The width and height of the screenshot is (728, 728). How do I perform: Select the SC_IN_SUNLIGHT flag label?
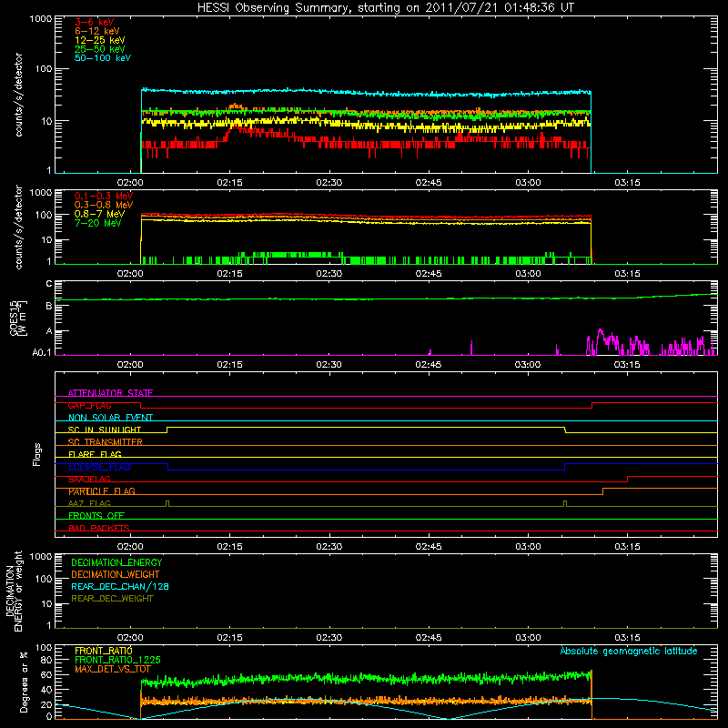[x=105, y=430]
